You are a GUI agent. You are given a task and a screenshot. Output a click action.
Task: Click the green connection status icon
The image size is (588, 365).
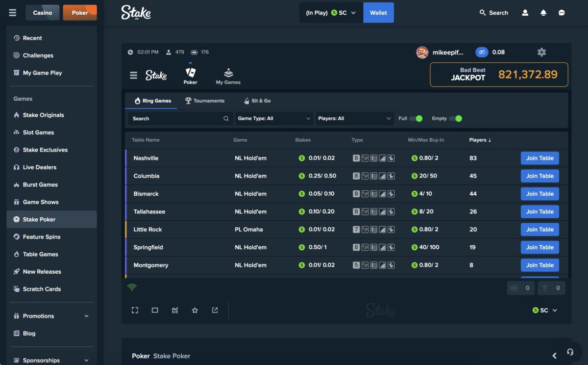[x=132, y=287]
